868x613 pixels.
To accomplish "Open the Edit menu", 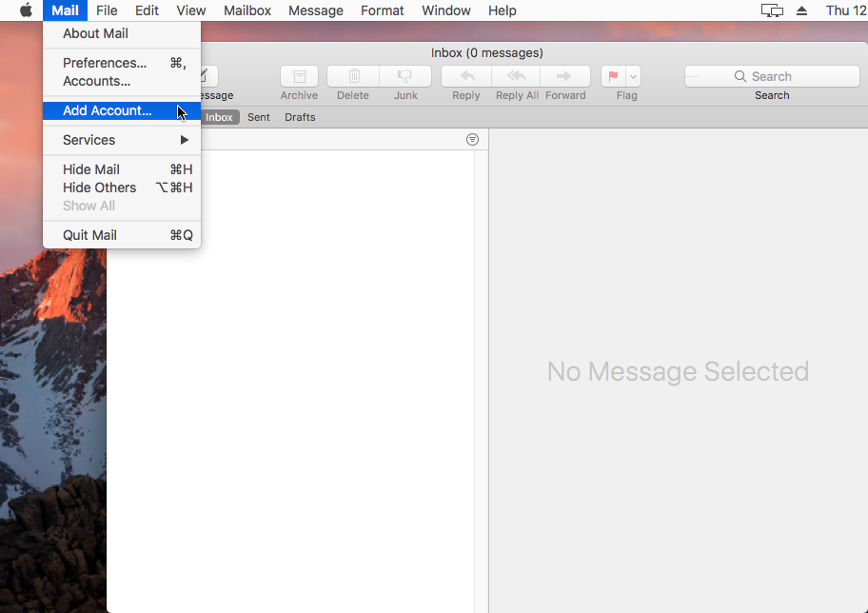I will [x=147, y=10].
